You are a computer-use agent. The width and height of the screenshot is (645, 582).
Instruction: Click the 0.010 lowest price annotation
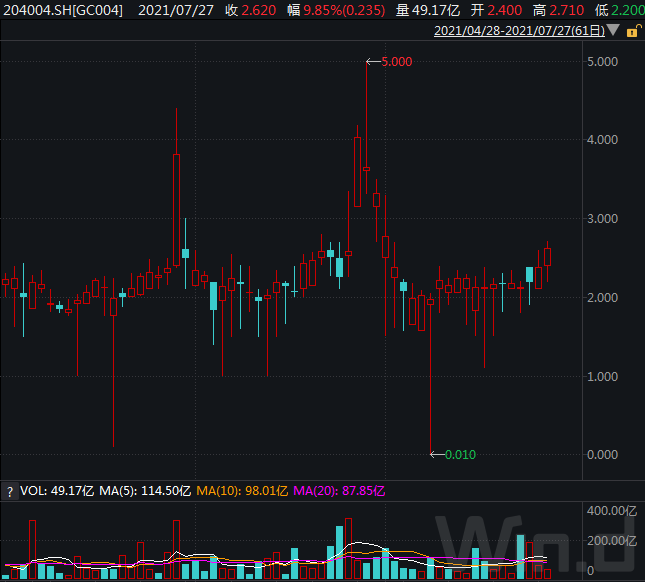pyautogui.click(x=460, y=454)
